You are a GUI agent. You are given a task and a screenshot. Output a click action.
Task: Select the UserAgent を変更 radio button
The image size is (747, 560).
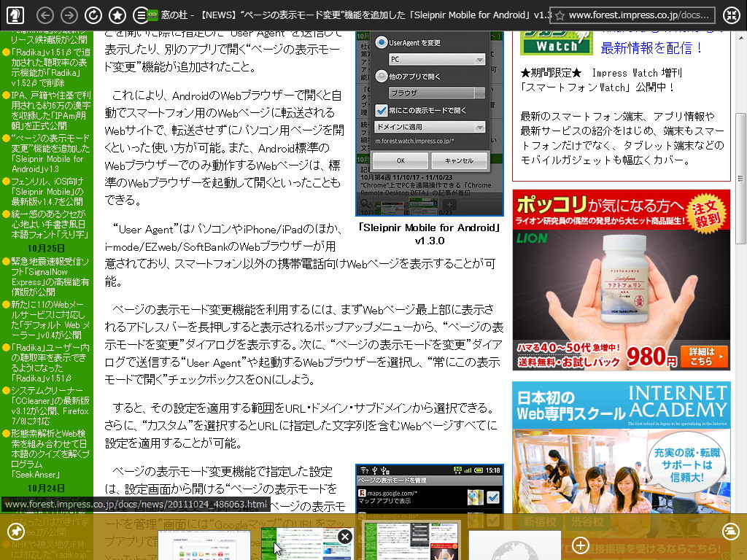click(x=382, y=42)
